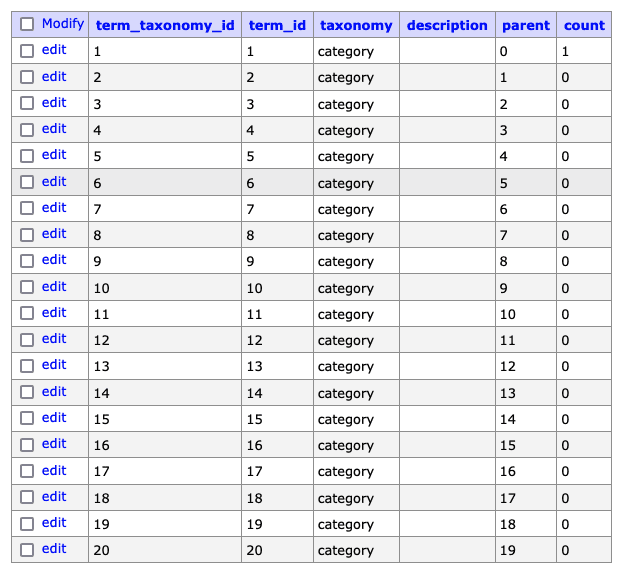Check the box for row 14
625x571 pixels.
pos(27,392)
